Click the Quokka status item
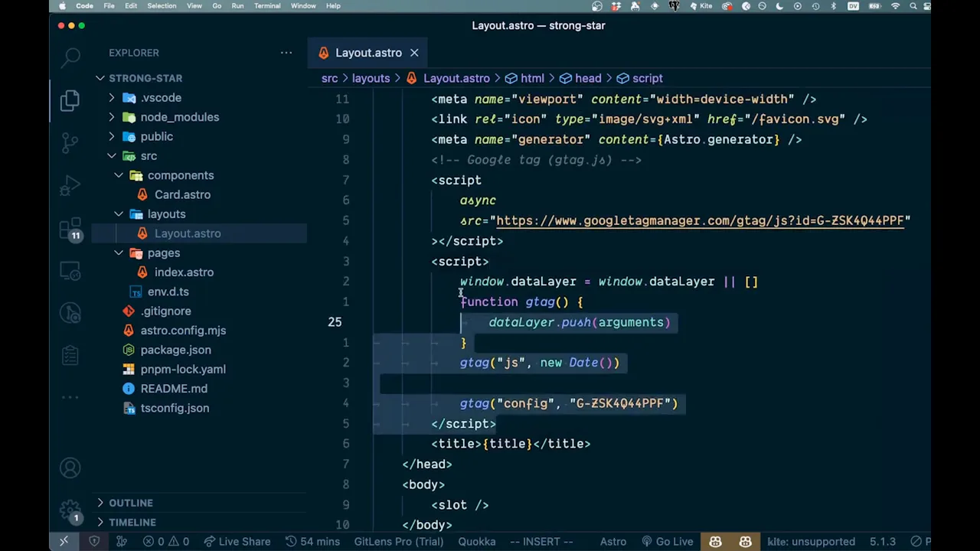Image resolution: width=980 pixels, height=551 pixels. click(477, 541)
